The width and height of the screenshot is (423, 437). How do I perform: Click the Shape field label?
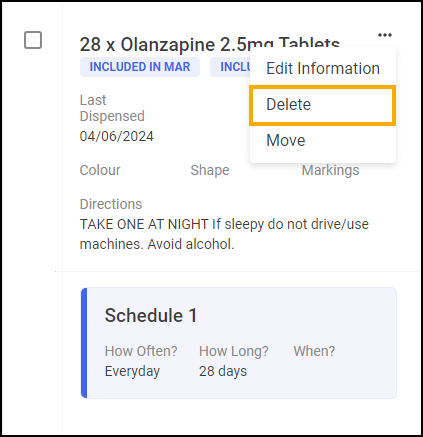(210, 170)
